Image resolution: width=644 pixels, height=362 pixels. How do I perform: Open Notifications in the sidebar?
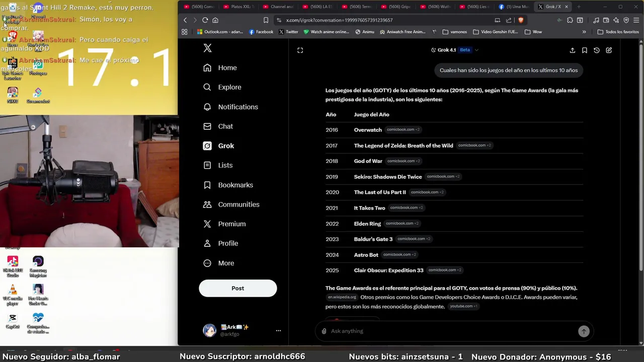click(x=230, y=107)
